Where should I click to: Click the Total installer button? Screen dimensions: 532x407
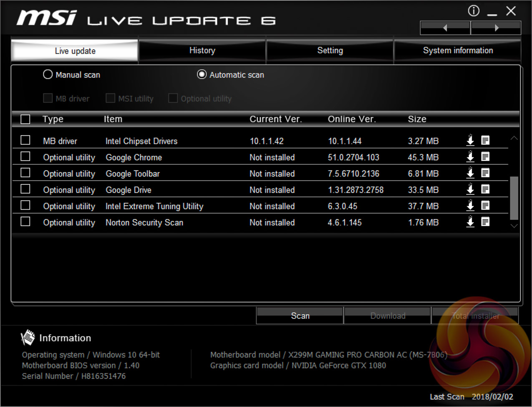click(x=475, y=316)
